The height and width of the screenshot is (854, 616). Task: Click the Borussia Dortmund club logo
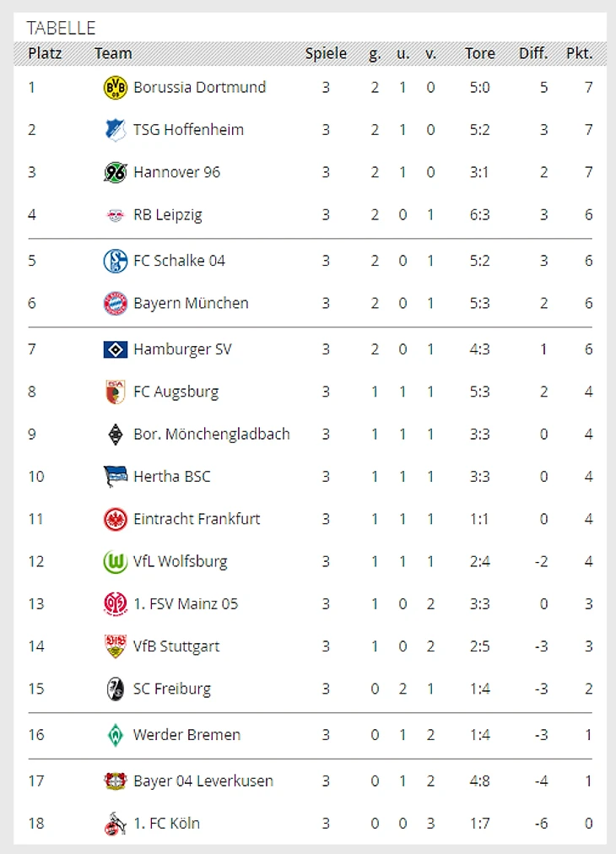115,87
